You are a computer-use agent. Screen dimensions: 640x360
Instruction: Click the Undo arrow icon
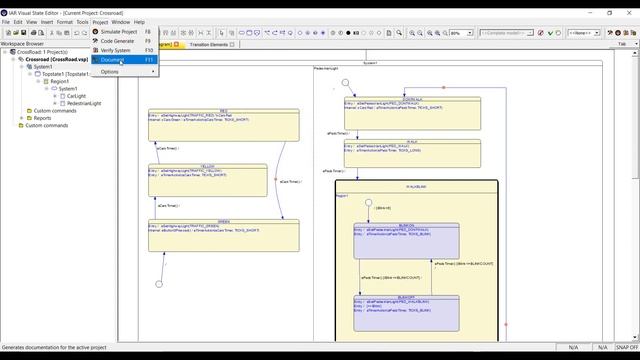(x=76, y=33)
